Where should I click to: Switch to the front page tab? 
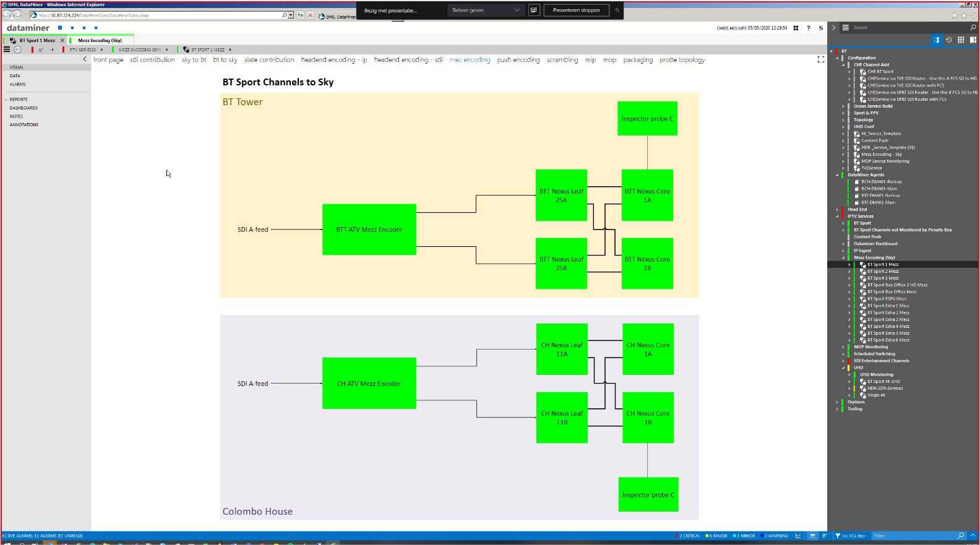108,60
